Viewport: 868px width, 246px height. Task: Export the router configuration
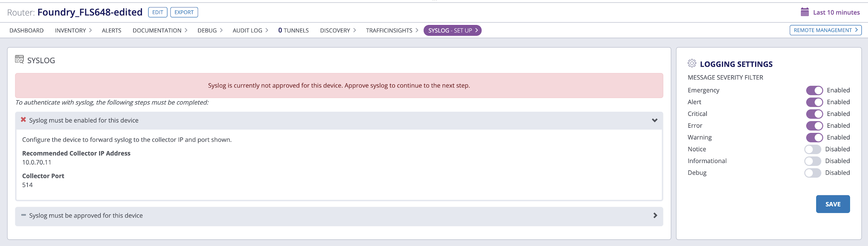(184, 12)
